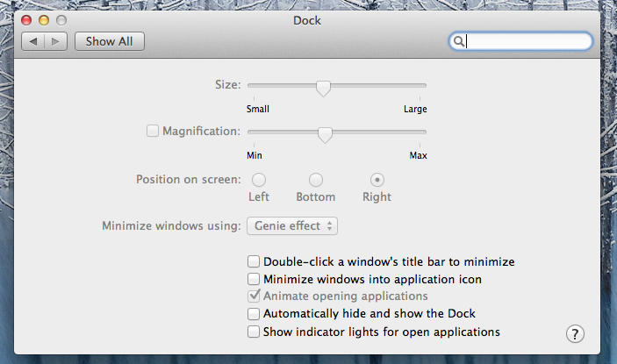This screenshot has height=364, width=617.
Task: Select Right dock position radio button
Action: (x=377, y=180)
